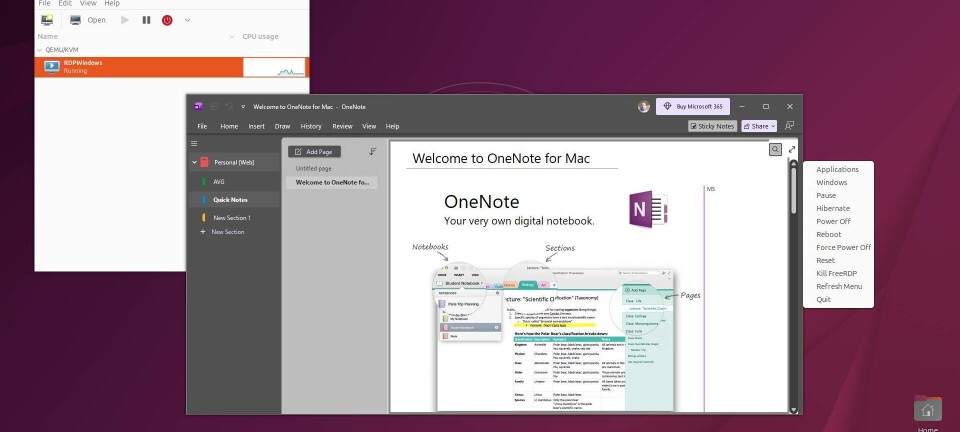Click the Sticky Notes button
Viewport: 960px width, 432px height.
coord(712,126)
